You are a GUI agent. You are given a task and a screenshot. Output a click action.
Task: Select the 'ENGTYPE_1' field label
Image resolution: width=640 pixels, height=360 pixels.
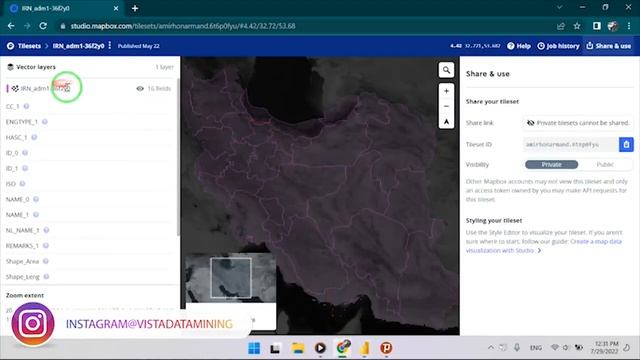point(22,122)
